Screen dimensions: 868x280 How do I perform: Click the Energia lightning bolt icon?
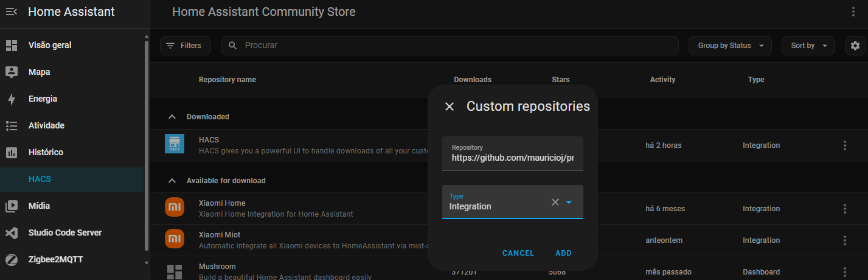[12, 99]
